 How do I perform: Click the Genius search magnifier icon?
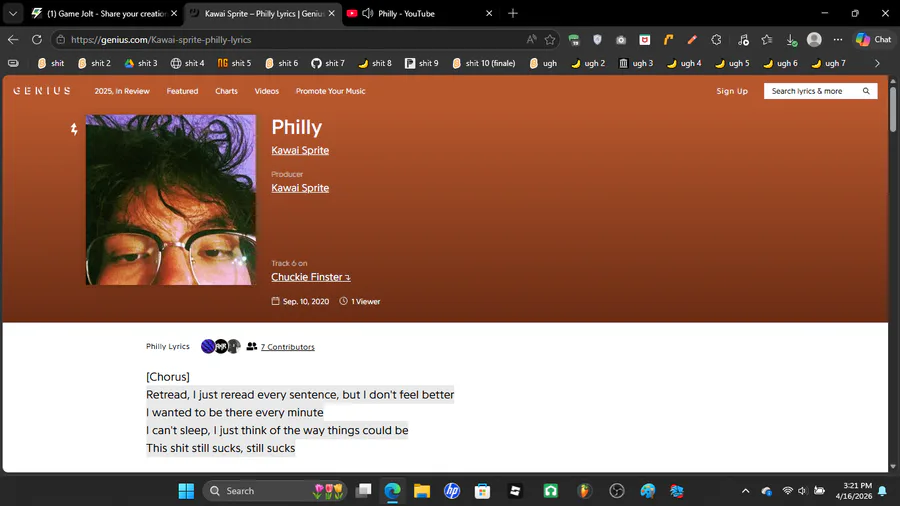[866, 91]
